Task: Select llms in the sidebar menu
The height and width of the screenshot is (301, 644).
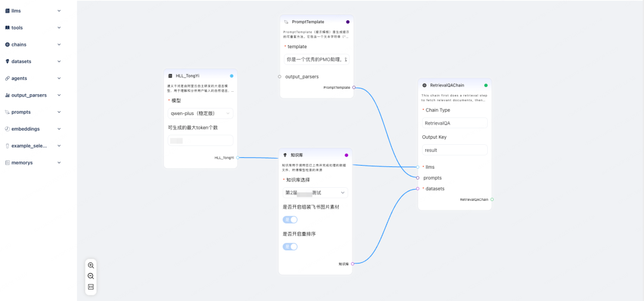Action: [16, 11]
